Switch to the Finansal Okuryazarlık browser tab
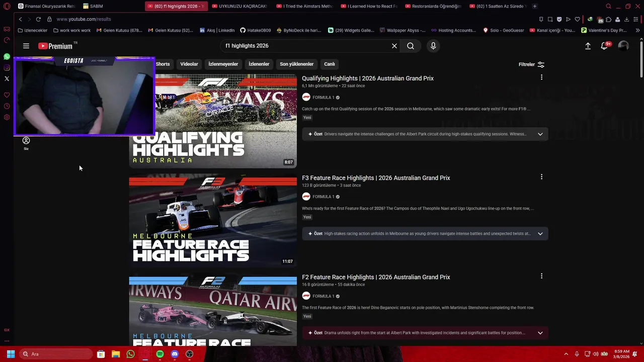This screenshot has width=644, height=362. pos(46,6)
